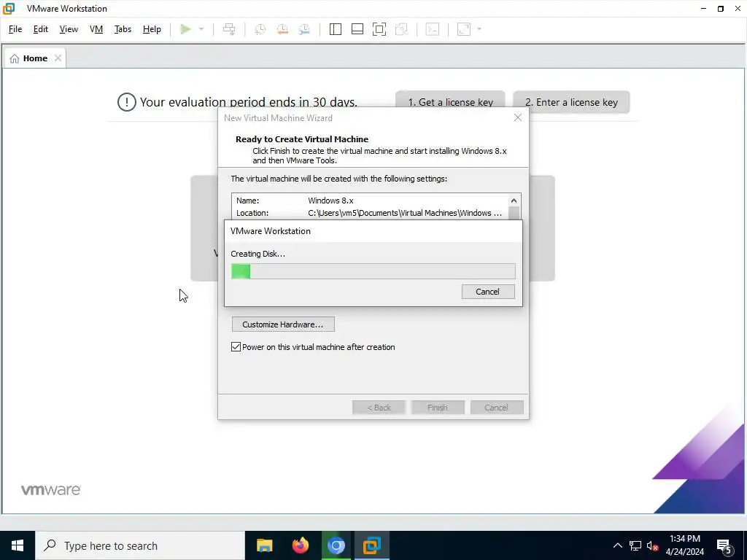
Task: Click Enter a license key button
Action: (571, 102)
